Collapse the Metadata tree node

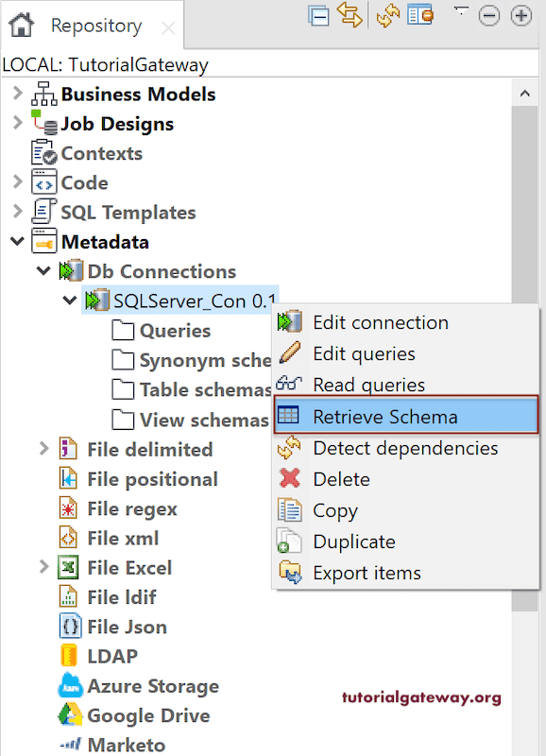[x=15, y=241]
